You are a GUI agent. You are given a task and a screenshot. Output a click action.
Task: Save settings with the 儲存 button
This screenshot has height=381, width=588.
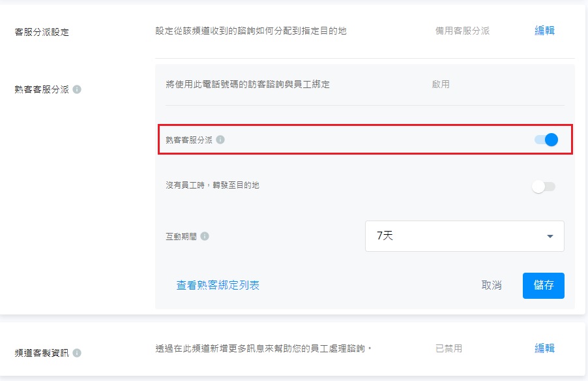coord(543,285)
